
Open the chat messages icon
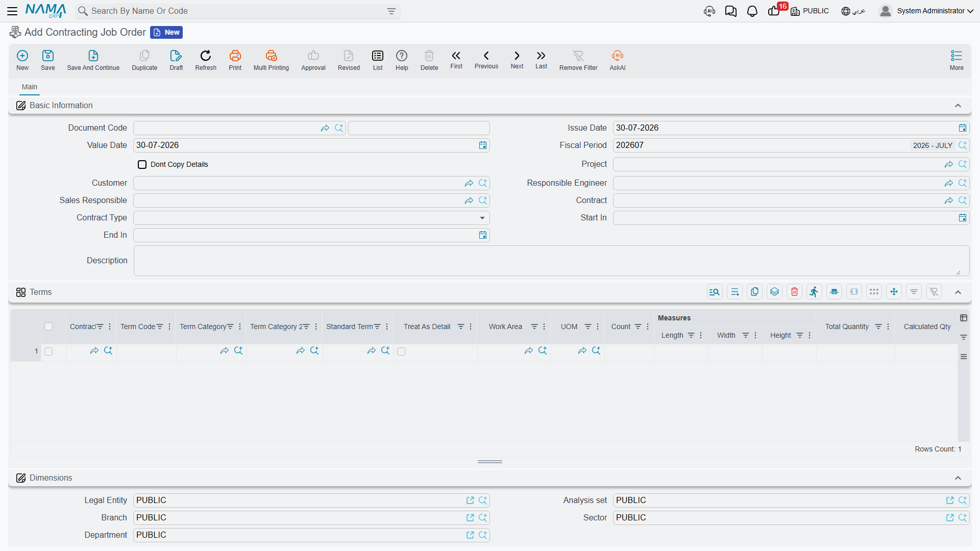click(x=731, y=11)
